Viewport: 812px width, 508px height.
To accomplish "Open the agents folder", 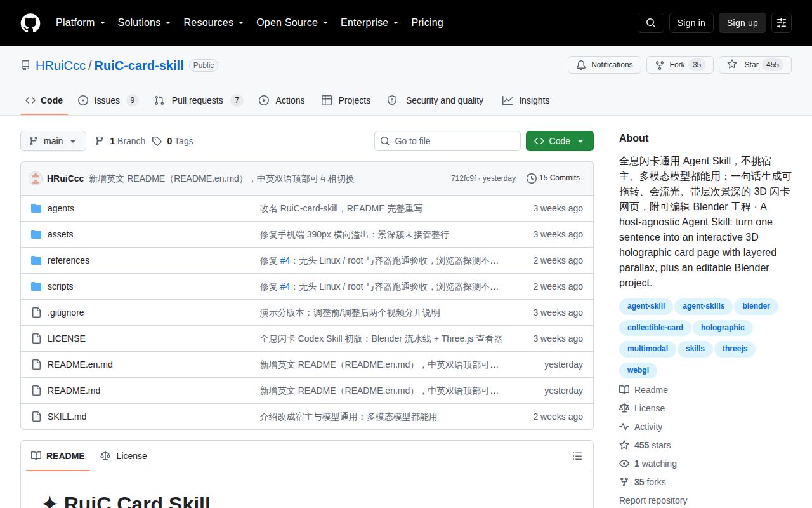I will pos(61,208).
